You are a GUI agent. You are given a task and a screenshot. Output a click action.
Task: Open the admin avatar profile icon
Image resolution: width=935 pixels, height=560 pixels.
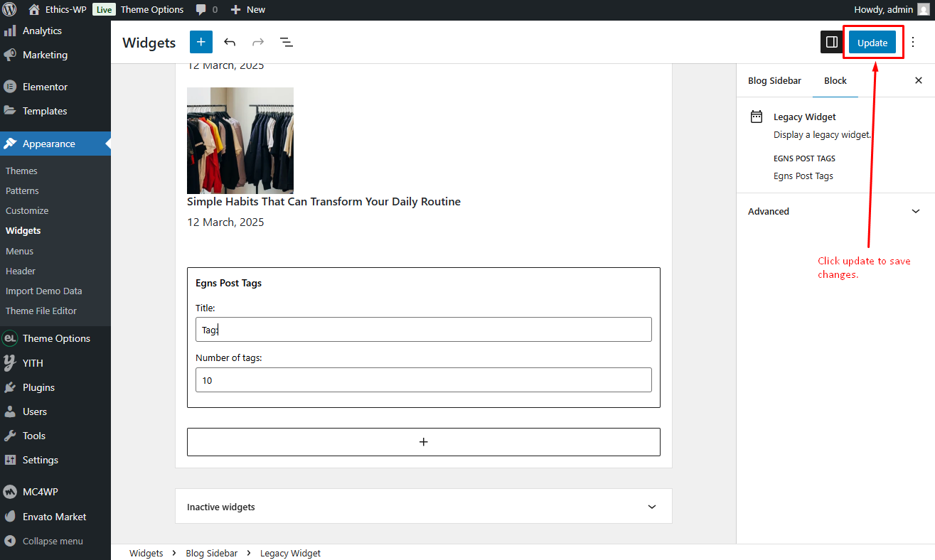pyautogui.click(x=923, y=10)
